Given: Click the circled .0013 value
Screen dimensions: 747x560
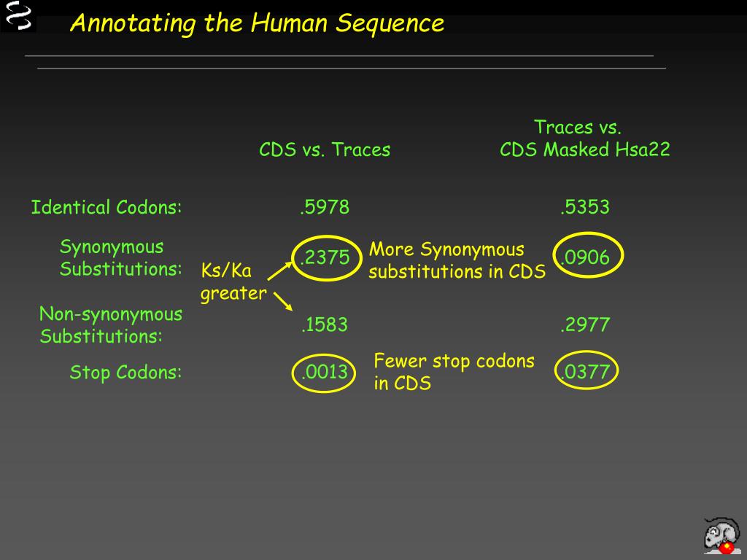Looking at the screenshot, I should (325, 373).
